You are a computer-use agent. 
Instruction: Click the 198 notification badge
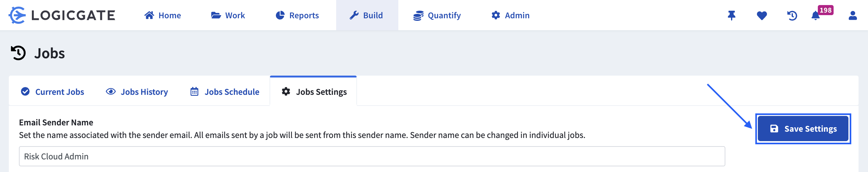(x=825, y=10)
